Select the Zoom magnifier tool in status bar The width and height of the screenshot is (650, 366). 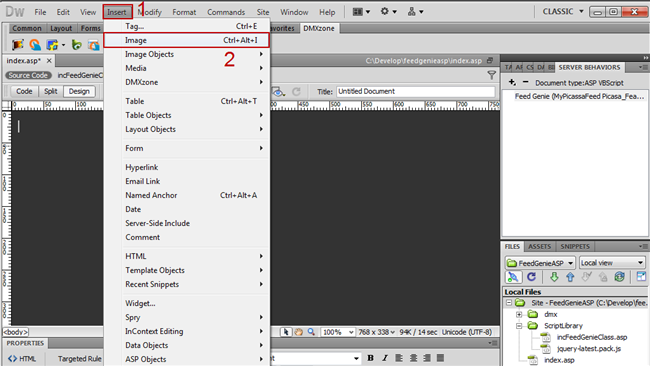(311, 332)
